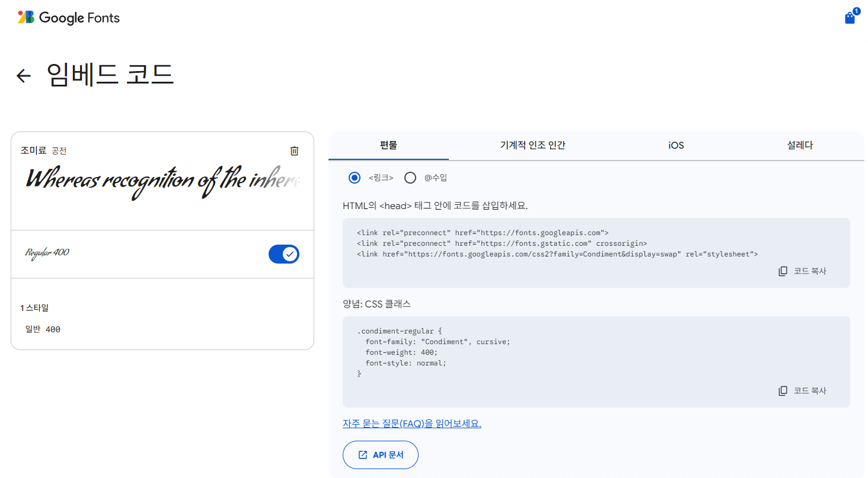
Task: Choose the @수입 radio option
Action: pos(410,178)
